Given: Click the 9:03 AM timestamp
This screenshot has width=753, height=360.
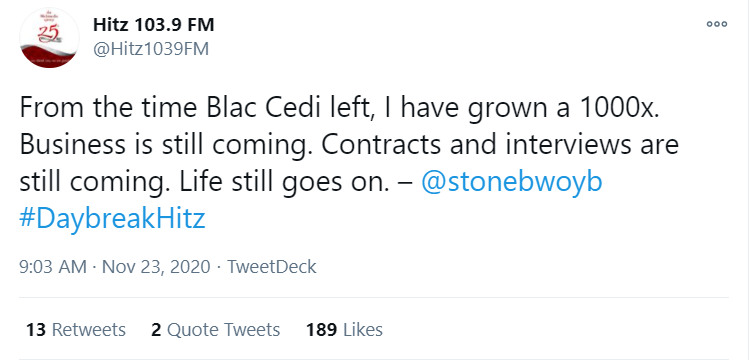Looking at the screenshot, I should (x=53, y=266).
